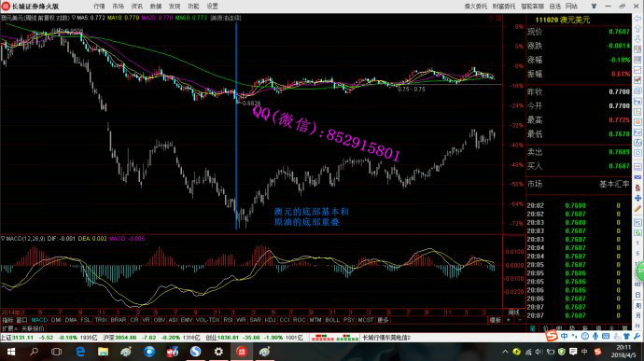Click the 模板 template button
The image size is (644, 361).
(496, 320)
